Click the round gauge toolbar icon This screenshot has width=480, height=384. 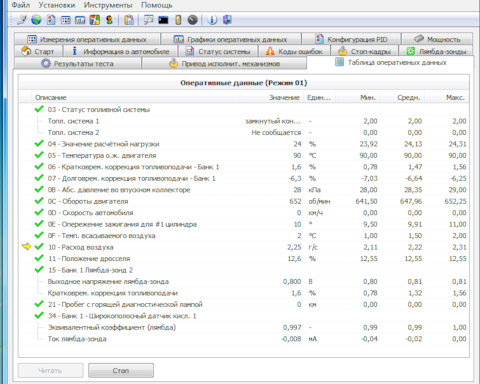(193, 20)
